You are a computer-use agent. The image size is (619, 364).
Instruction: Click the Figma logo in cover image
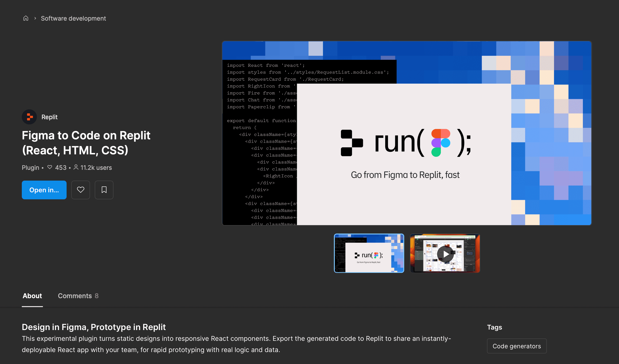point(441,143)
